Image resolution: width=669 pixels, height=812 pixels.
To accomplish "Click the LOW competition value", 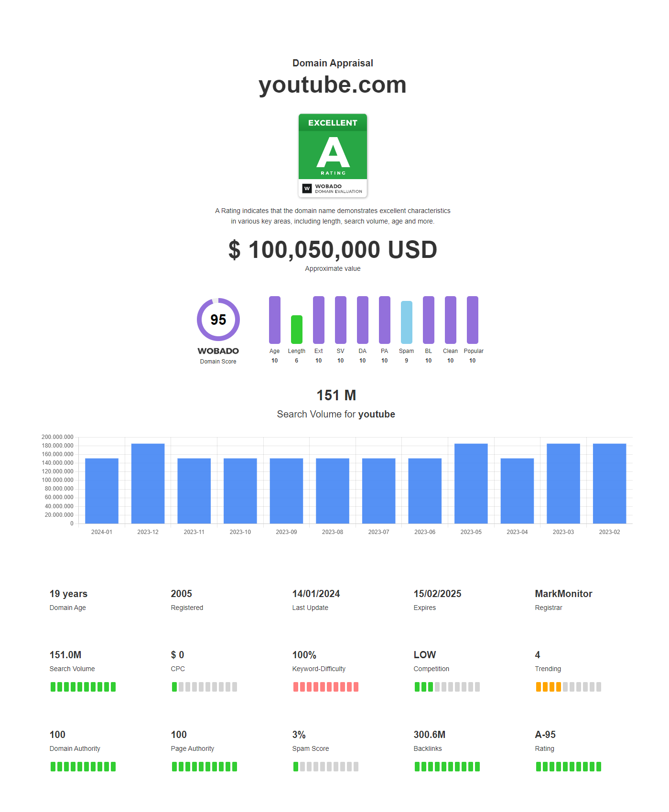I will 425,655.
